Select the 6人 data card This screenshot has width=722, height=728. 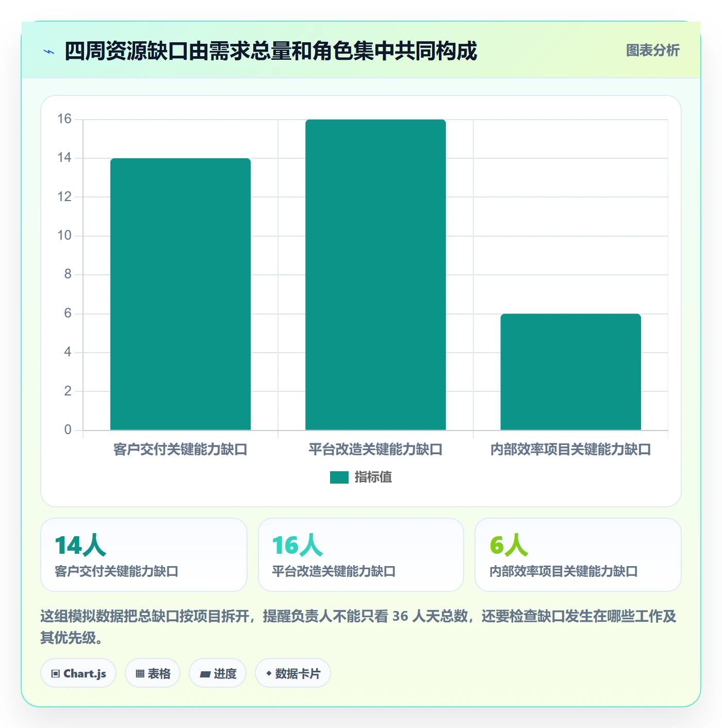(578, 555)
